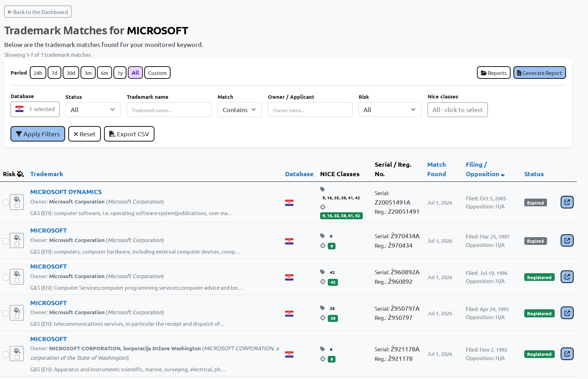Screen dimensions: 588x379
Task: Export results as CSV
Action: click(x=129, y=134)
